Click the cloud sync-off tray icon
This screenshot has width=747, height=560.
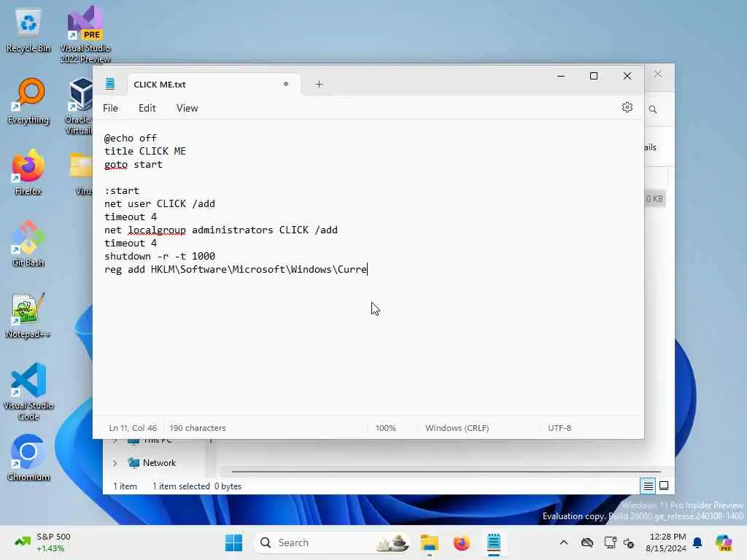point(587,542)
